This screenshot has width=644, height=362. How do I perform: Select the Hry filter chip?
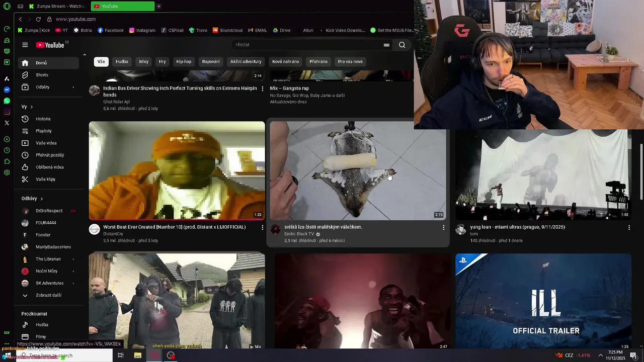coord(162,62)
